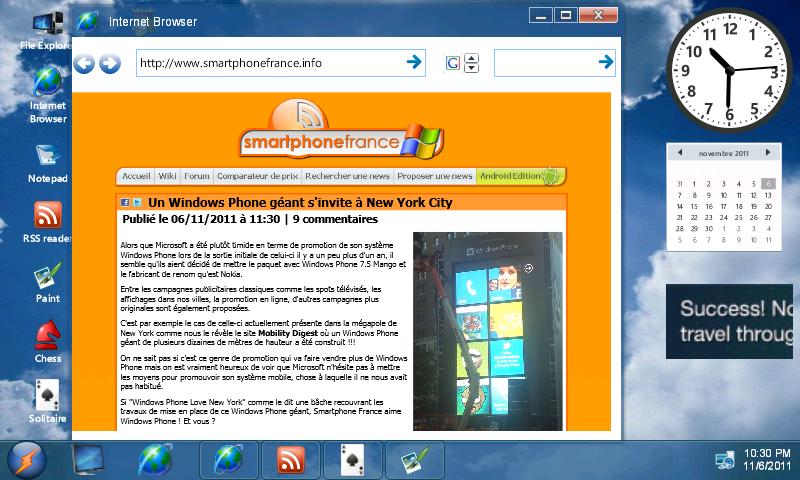Image resolution: width=800 pixels, height=480 pixels.
Task: Switch to the running Internet Browser taskbar button
Action: pos(229,460)
